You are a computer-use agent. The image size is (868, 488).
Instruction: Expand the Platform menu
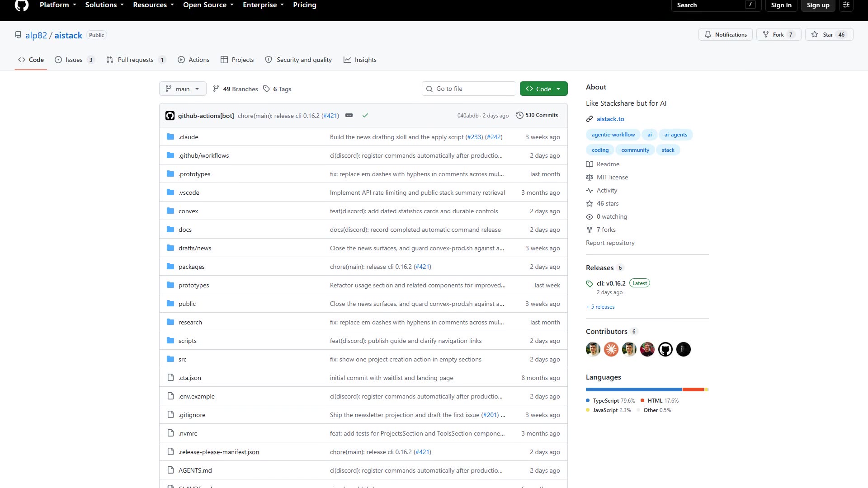pyautogui.click(x=58, y=5)
